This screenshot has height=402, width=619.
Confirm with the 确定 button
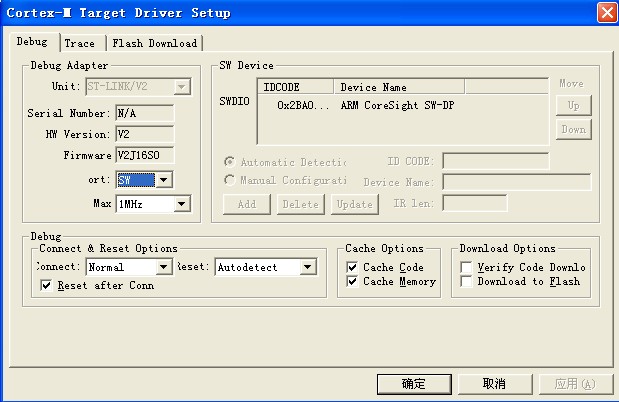point(414,384)
